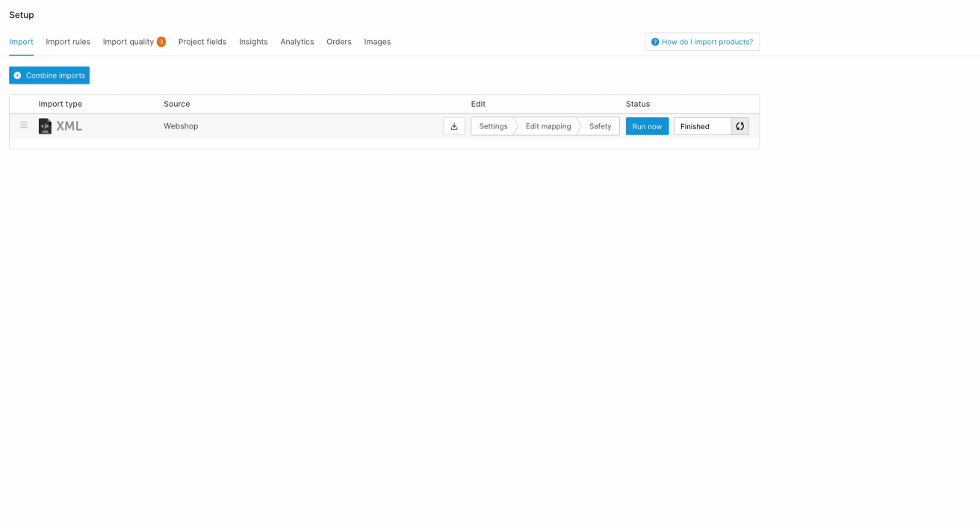
Task: Click the Run now button
Action: [647, 126]
